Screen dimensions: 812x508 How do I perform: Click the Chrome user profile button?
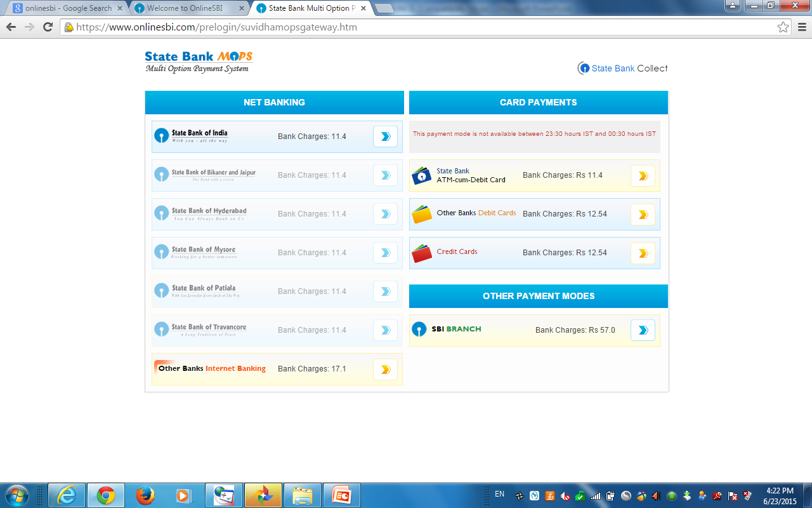pos(733,5)
